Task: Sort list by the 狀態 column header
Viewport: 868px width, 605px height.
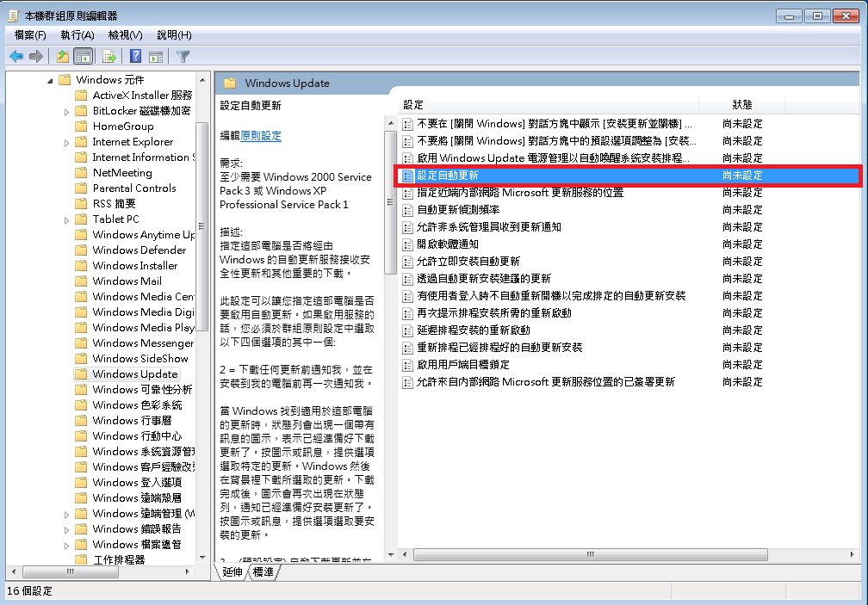Action: pyautogui.click(x=742, y=104)
